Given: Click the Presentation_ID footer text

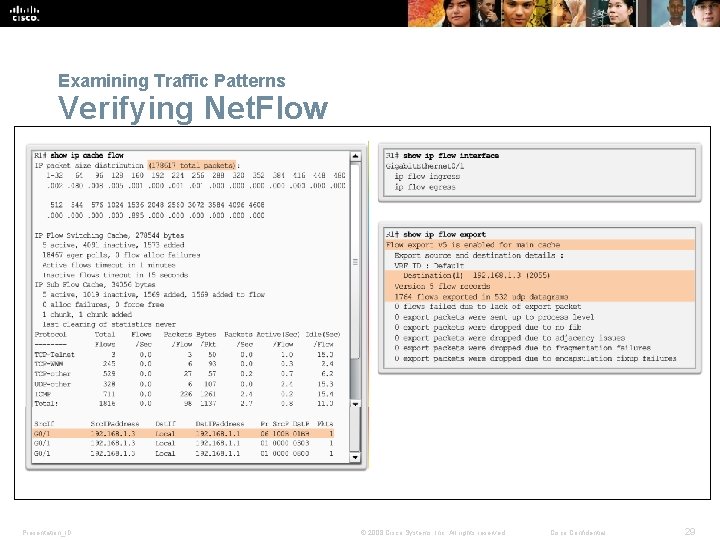Looking at the screenshot, I should tap(47, 533).
